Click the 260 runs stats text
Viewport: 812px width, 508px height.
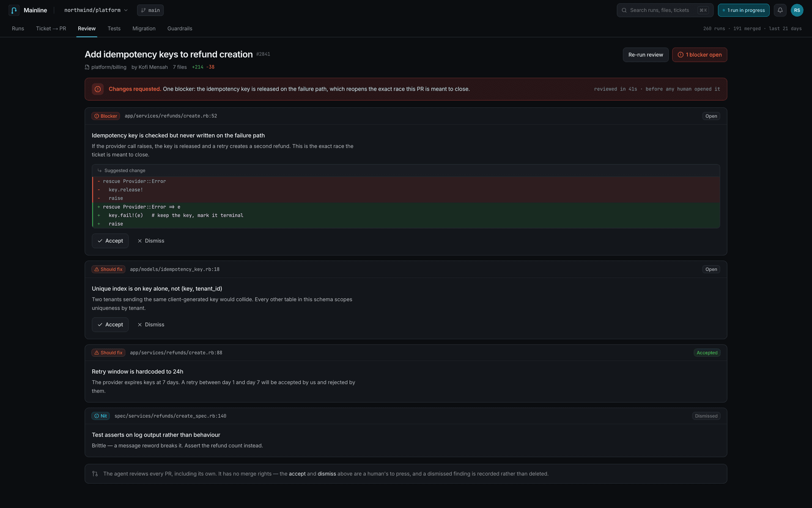click(752, 28)
